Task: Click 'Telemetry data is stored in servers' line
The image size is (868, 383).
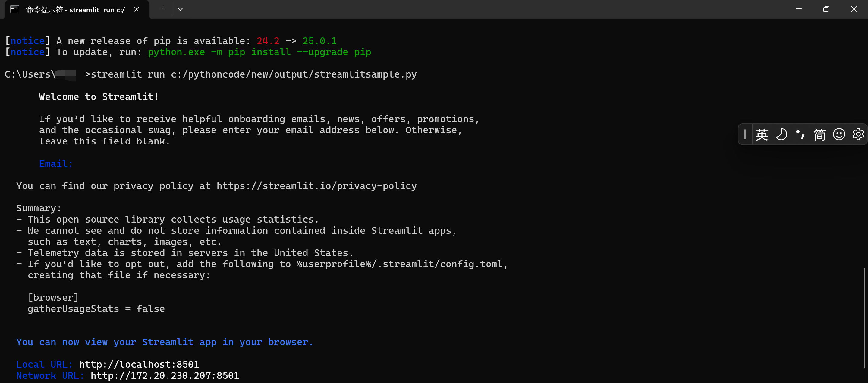Action: coord(185,253)
